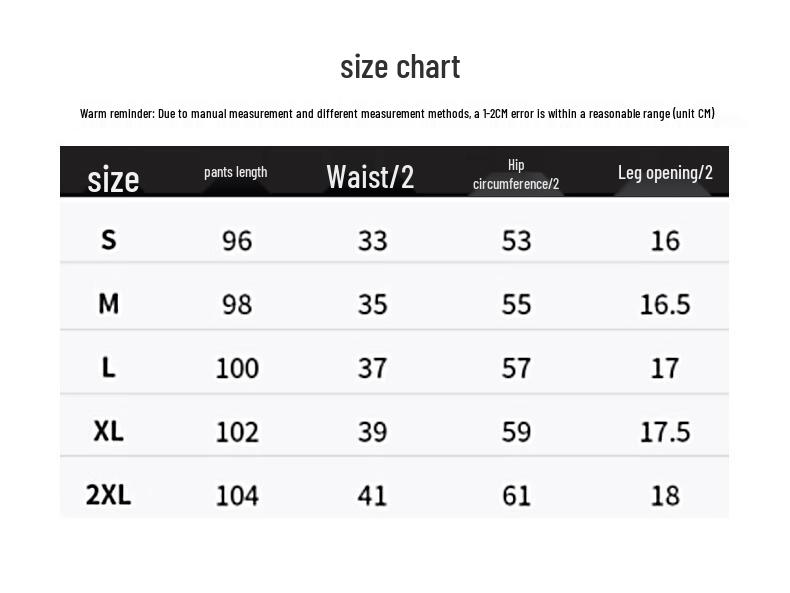Select the XL size row label
Viewport: 790px width, 593px height.
pos(109,431)
